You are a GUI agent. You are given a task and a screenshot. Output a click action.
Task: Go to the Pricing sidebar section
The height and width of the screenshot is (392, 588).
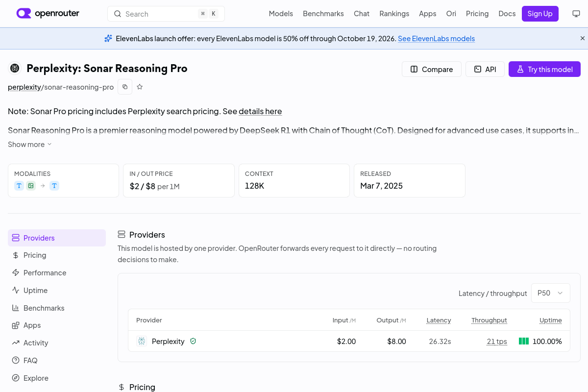point(57,255)
